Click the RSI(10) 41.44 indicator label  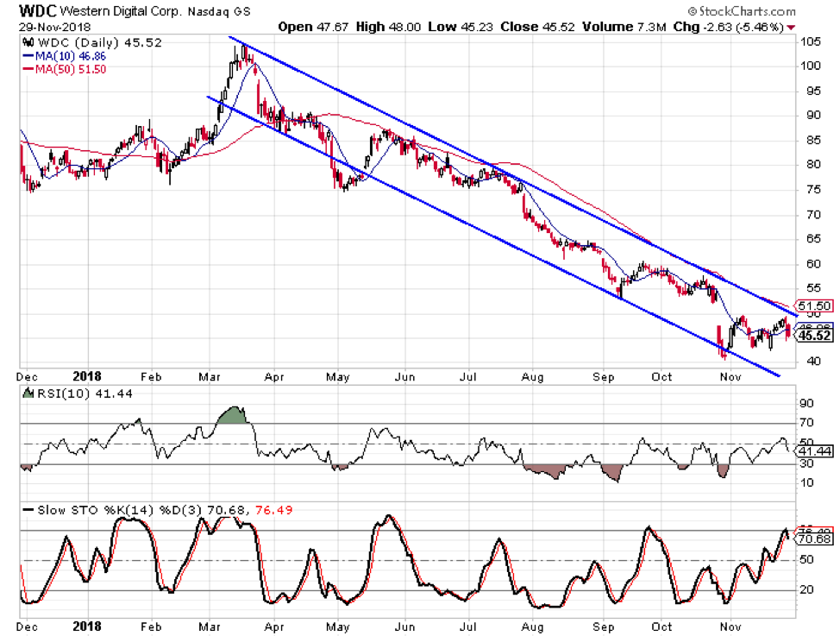pyautogui.click(x=85, y=394)
